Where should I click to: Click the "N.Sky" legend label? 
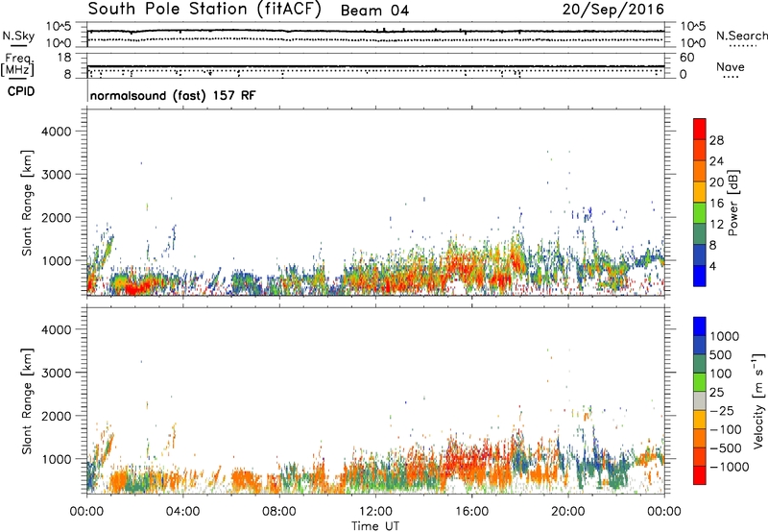[18, 36]
